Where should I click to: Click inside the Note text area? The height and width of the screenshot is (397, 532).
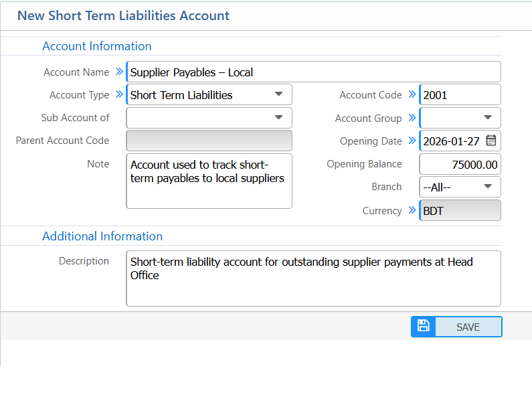tap(209, 181)
